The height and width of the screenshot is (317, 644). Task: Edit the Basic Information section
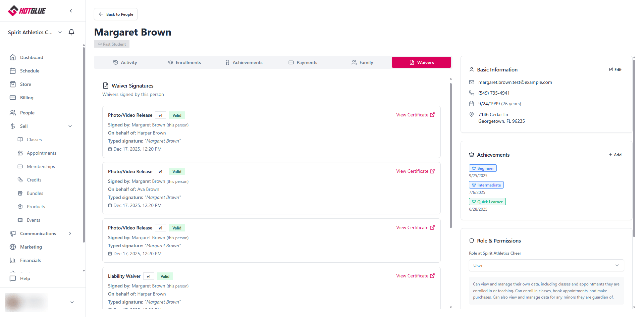pyautogui.click(x=615, y=70)
